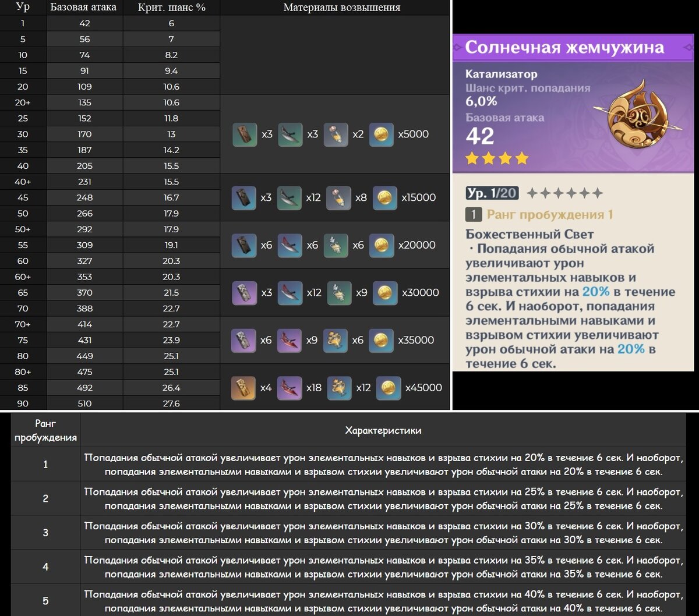The width and height of the screenshot is (699, 616).
Task: Click the golden material icon marked x12 in x45000 row
Action: 339,388
